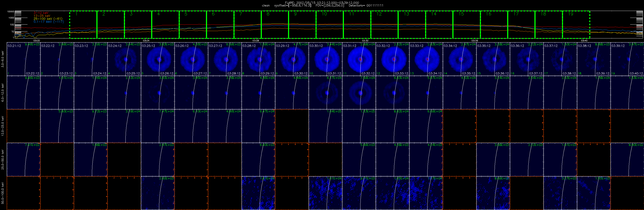Click the 3.44E+04 peak value label
Screen dimensions: 644x210
[334, 44]
